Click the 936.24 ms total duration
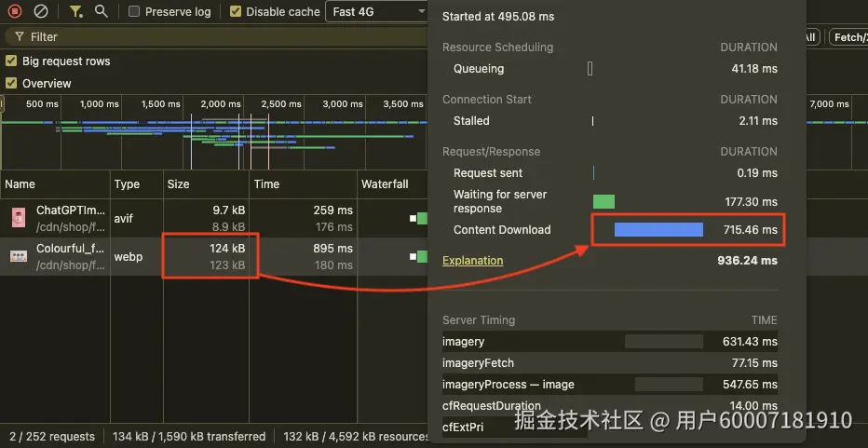The width and height of the screenshot is (868, 448). (747, 260)
